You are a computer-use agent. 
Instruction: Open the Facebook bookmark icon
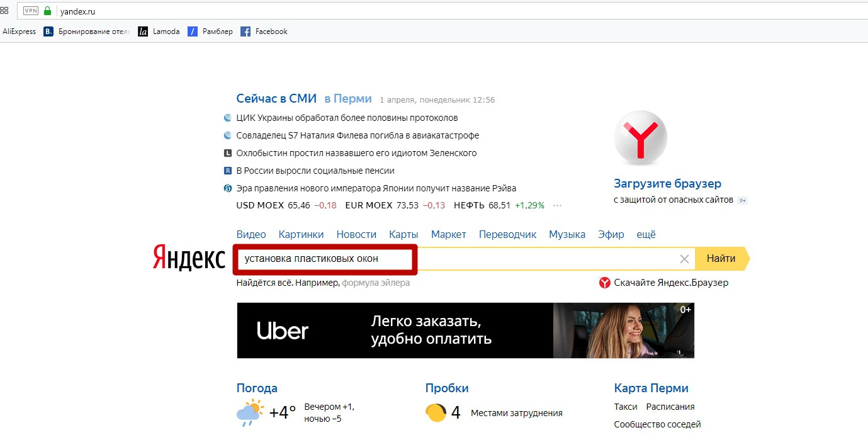coord(245,31)
